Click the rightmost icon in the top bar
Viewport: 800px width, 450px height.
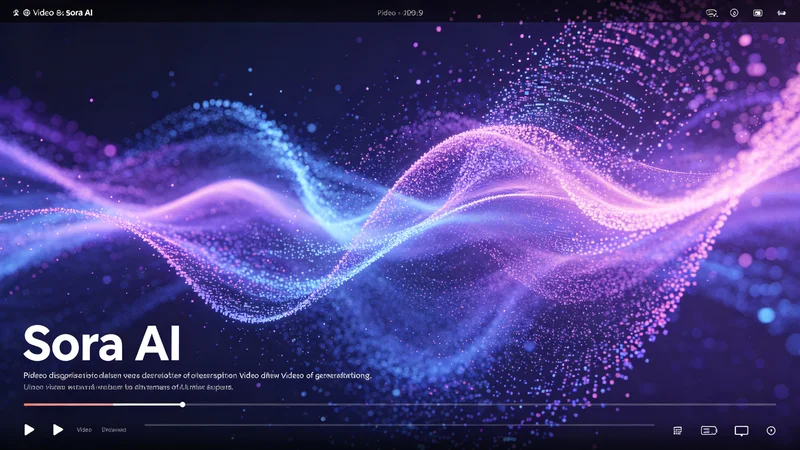click(x=781, y=13)
